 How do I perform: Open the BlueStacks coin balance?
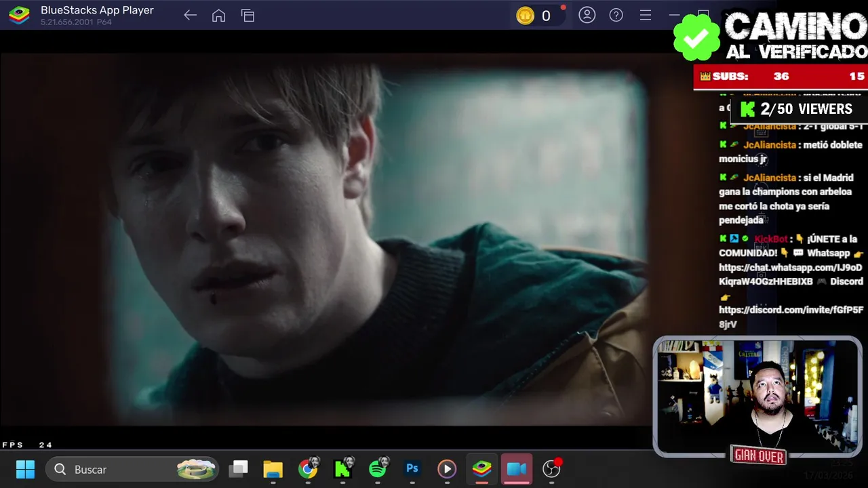pyautogui.click(x=536, y=16)
